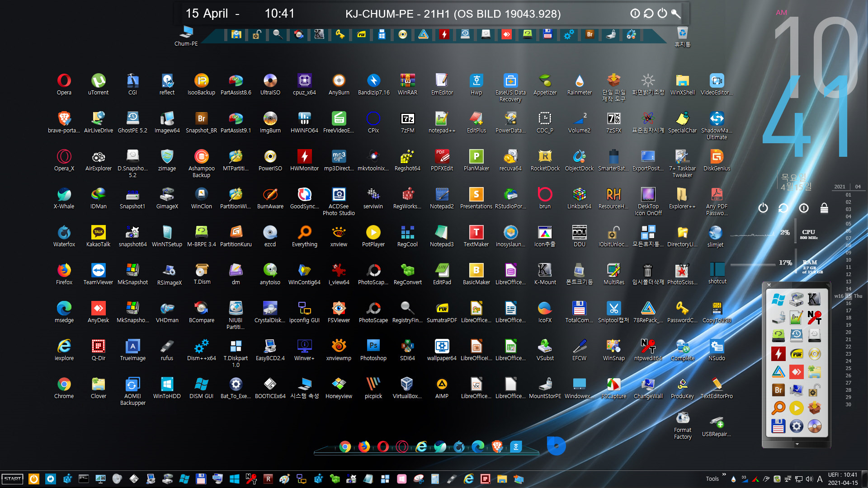Launch the SumatraPDF desktop icon
Viewport: 868px width, 488px height.
point(442,312)
